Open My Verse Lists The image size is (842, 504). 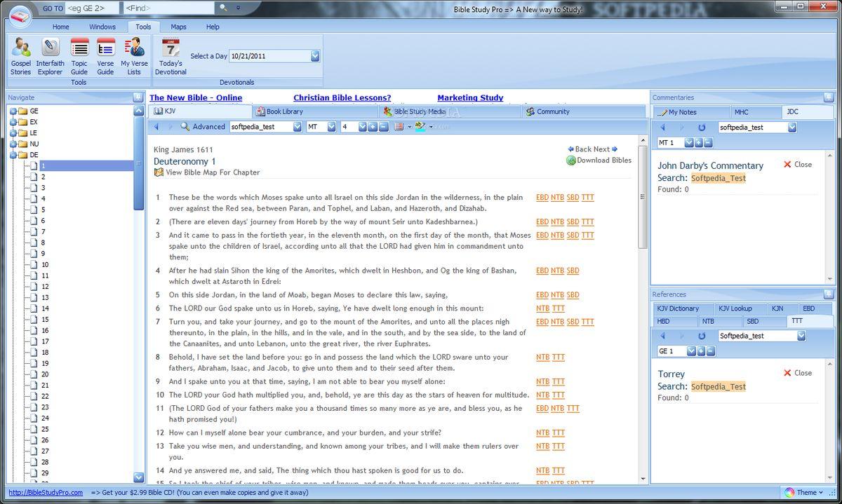134,56
